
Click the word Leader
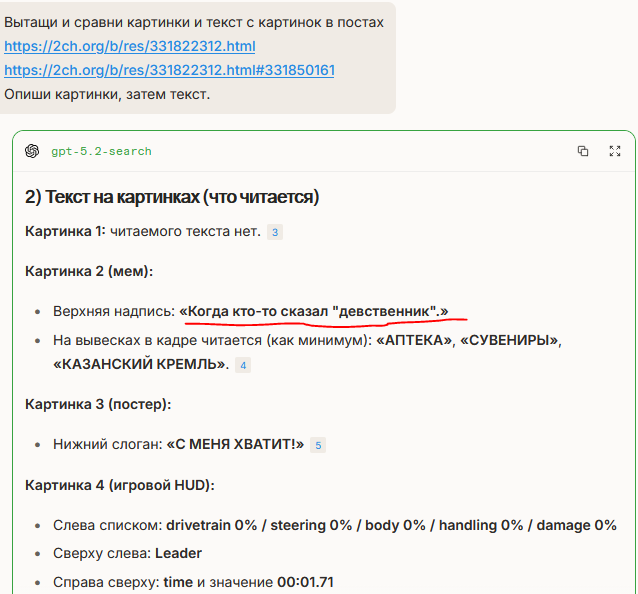click(178, 553)
